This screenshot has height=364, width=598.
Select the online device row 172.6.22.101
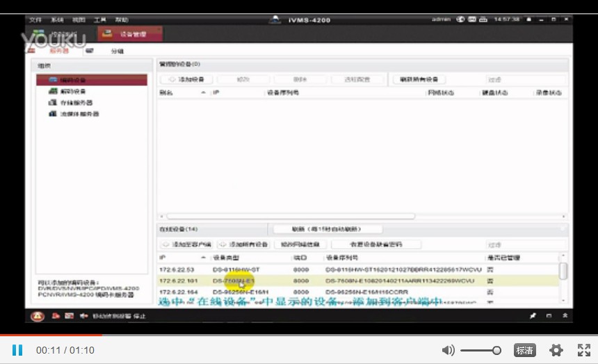click(358, 281)
